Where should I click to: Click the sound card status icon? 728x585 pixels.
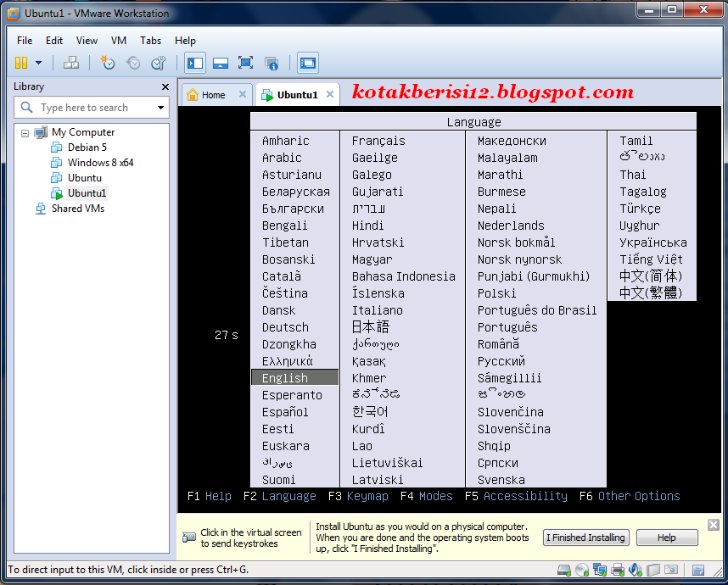click(636, 570)
